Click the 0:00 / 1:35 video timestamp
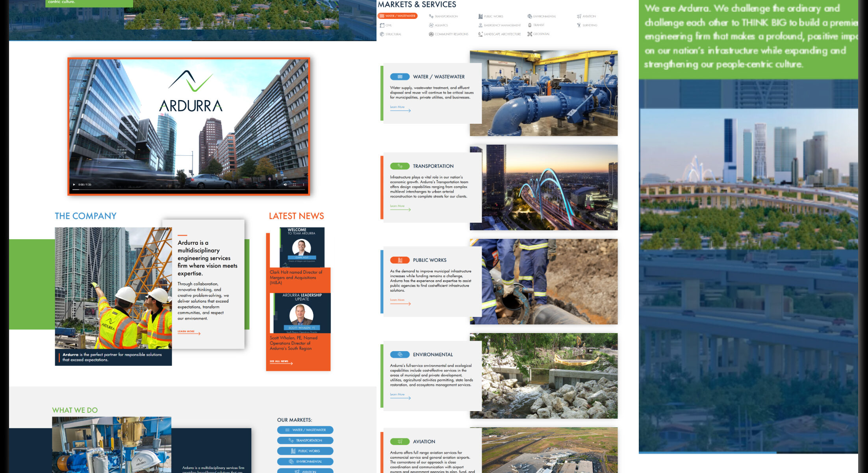Image resolution: width=868 pixels, height=473 pixels. click(85, 184)
